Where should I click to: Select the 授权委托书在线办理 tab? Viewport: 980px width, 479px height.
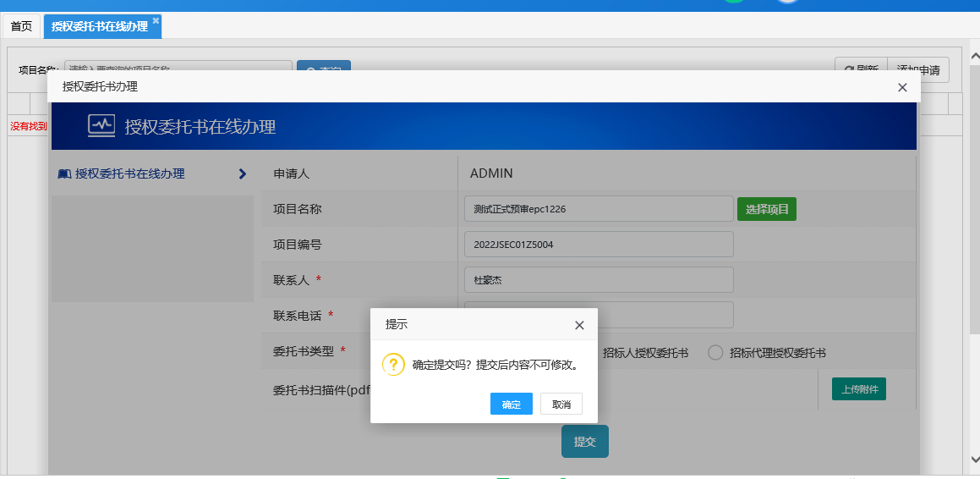(x=100, y=26)
